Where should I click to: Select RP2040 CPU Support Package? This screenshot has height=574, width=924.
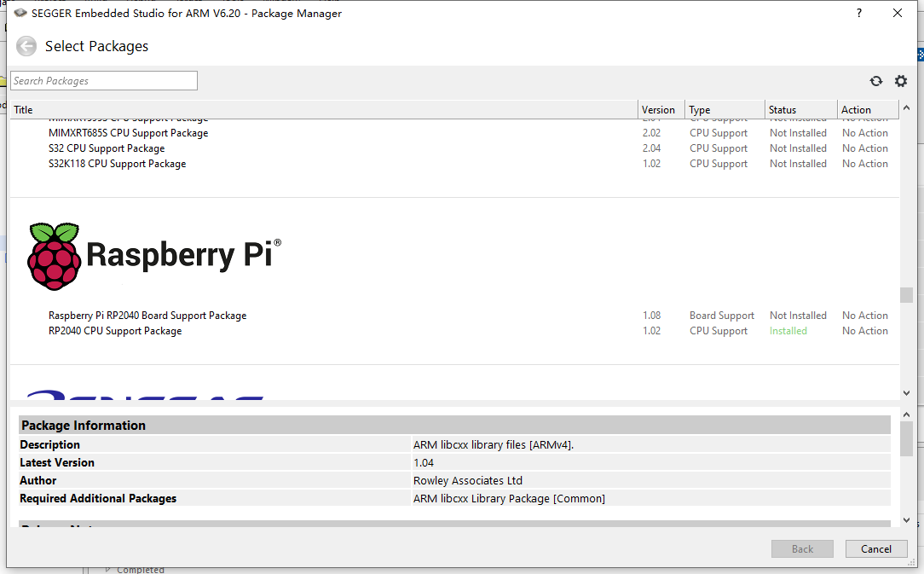[x=115, y=331]
